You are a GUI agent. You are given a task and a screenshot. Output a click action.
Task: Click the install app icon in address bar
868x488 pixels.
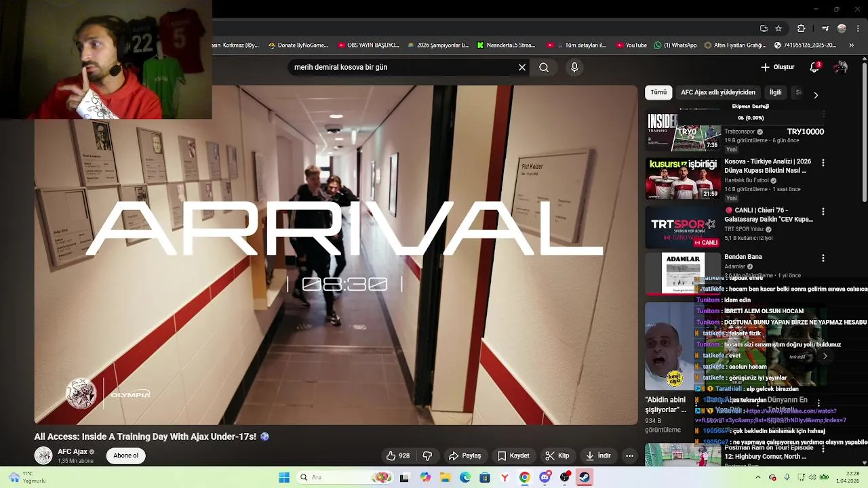click(764, 28)
